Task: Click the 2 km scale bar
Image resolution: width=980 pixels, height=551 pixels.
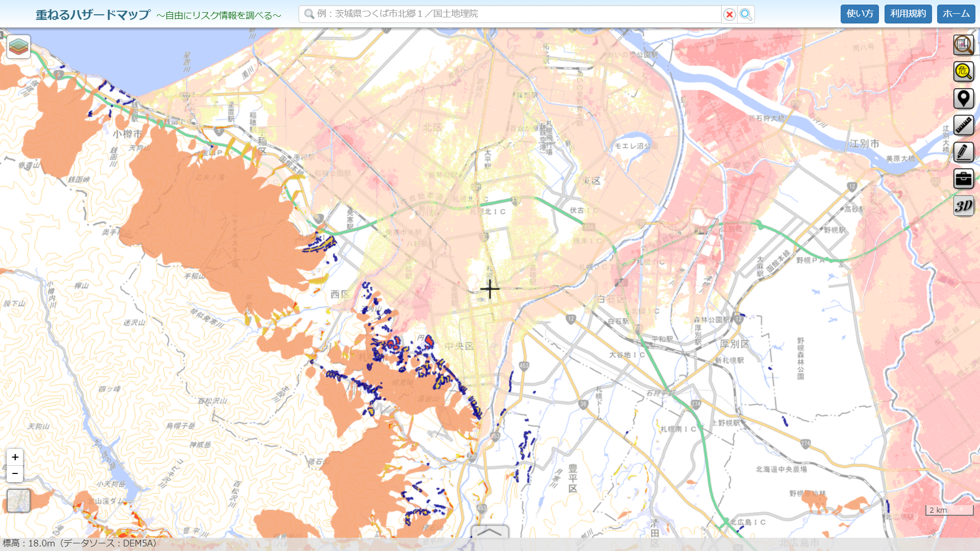Action: [x=949, y=510]
